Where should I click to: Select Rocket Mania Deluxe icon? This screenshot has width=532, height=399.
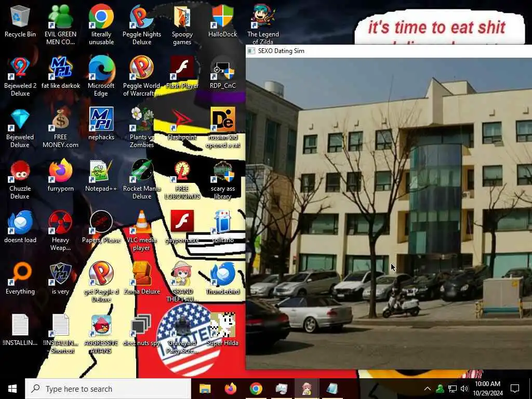pyautogui.click(x=142, y=179)
